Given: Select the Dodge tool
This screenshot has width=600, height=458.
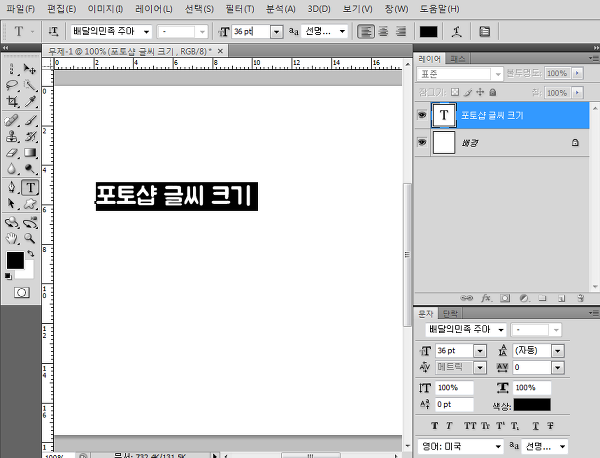Looking at the screenshot, I should [x=30, y=169].
